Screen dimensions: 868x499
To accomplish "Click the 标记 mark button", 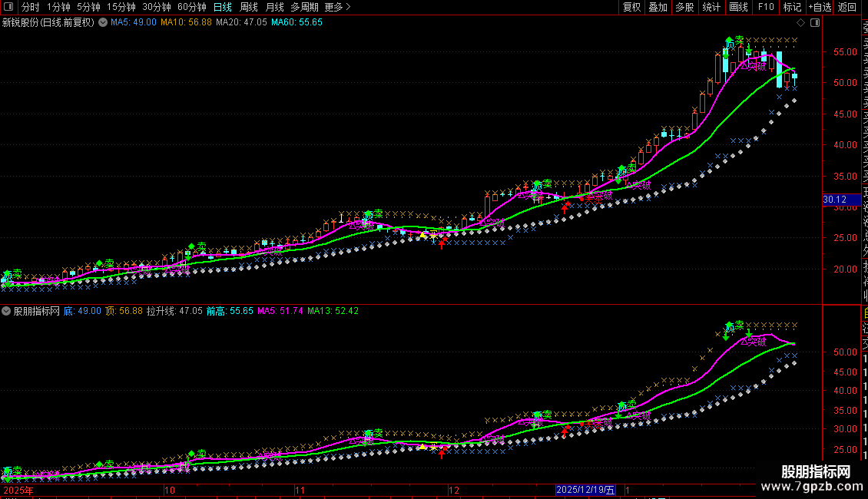I will click(x=792, y=7).
